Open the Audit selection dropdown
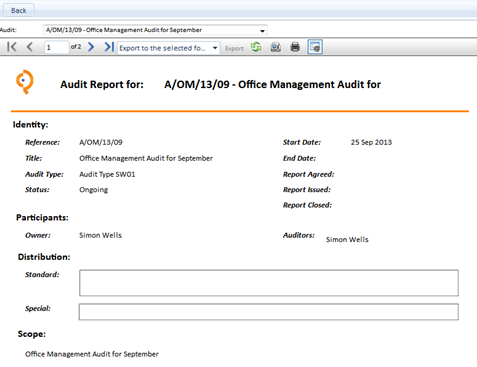This screenshot has height=367, width=477. tap(155, 30)
